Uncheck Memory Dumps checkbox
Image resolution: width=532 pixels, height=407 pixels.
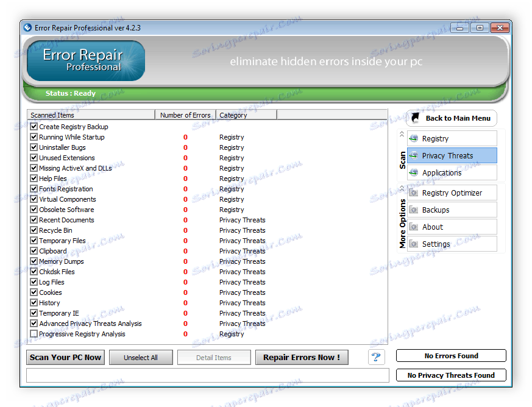click(x=34, y=261)
